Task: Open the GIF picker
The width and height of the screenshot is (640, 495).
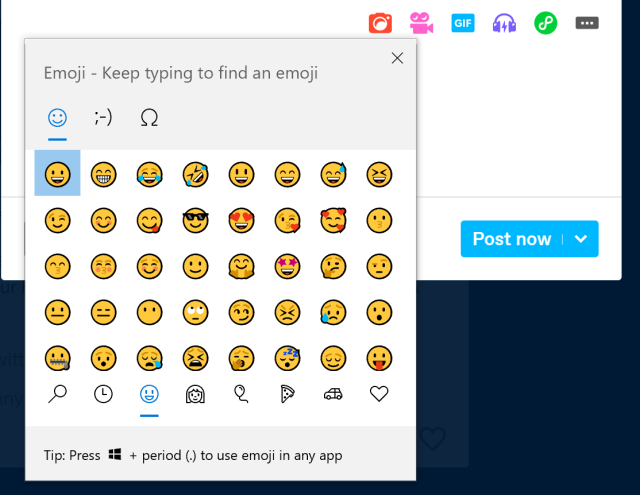Action: [462, 22]
